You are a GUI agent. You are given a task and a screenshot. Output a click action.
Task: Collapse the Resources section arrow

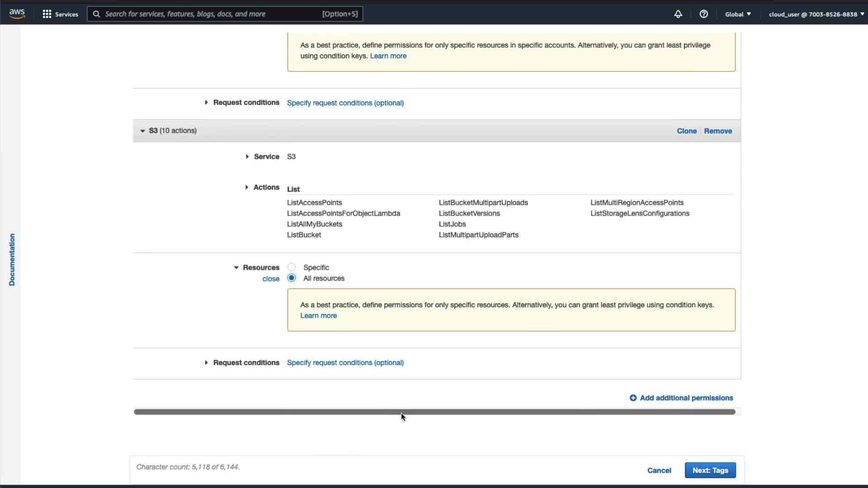236,267
